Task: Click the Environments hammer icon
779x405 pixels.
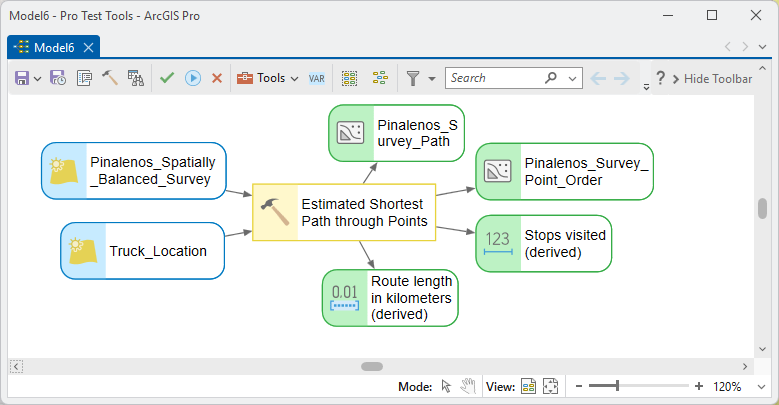Action: point(110,78)
